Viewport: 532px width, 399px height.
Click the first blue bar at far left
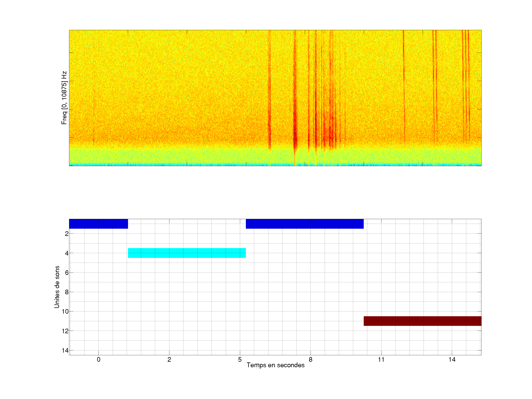tap(98, 224)
